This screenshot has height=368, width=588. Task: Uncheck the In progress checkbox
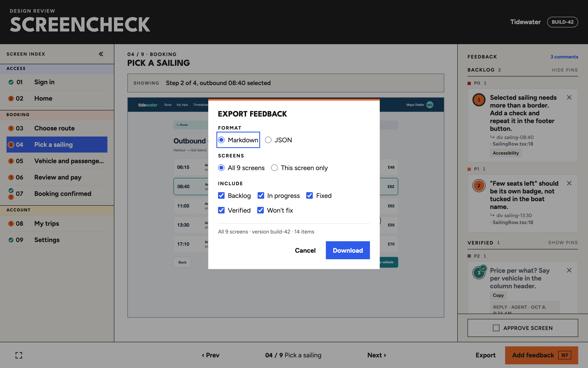(261, 195)
